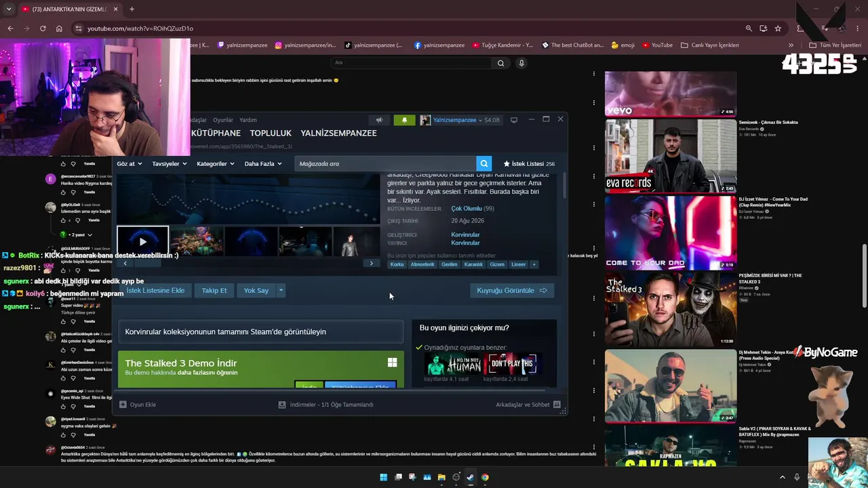
Task: Open the Come To Your Dad video thumbnail
Action: click(670, 232)
